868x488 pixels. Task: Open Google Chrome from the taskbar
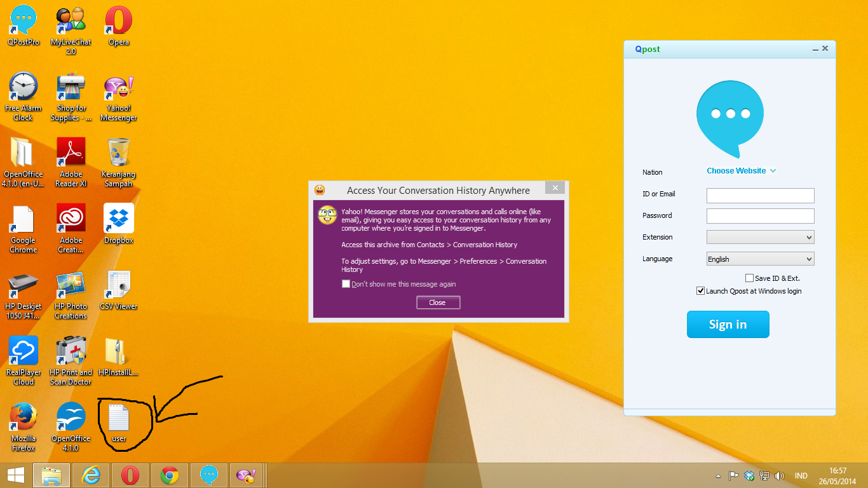click(x=169, y=475)
